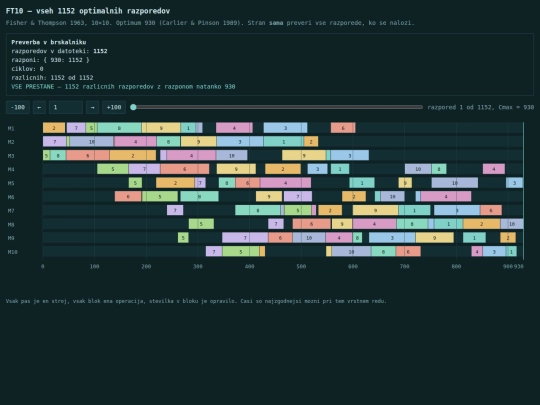Click the 'razlicnih: 1152 od 1152' line
The height and width of the screenshot is (405, 540).
[x=52, y=77]
